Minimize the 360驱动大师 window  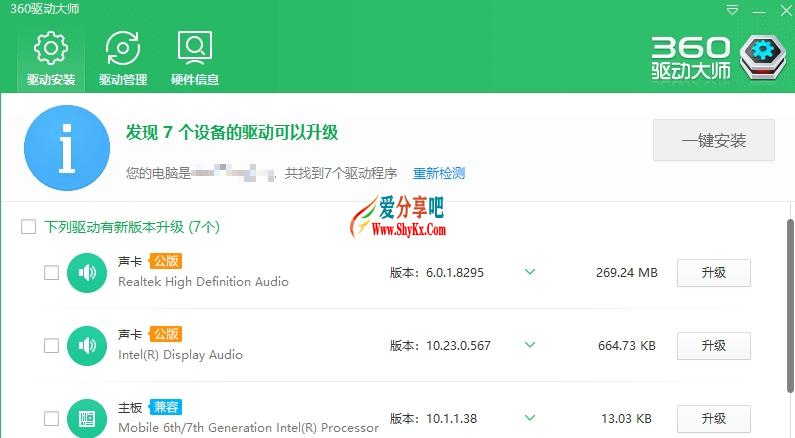759,11
